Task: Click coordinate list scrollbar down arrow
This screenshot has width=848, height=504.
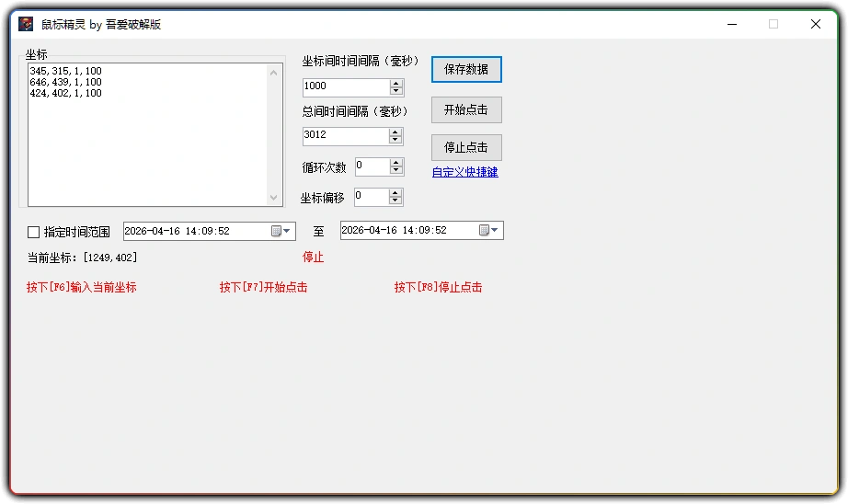Action: [274, 198]
